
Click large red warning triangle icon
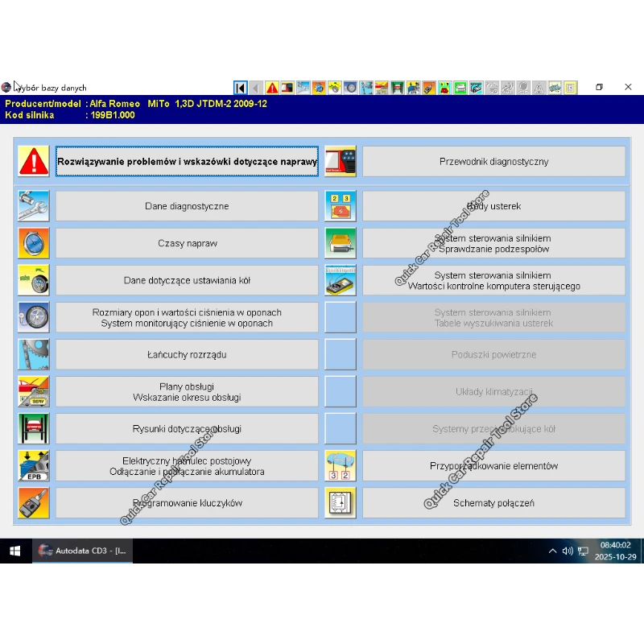point(34,161)
